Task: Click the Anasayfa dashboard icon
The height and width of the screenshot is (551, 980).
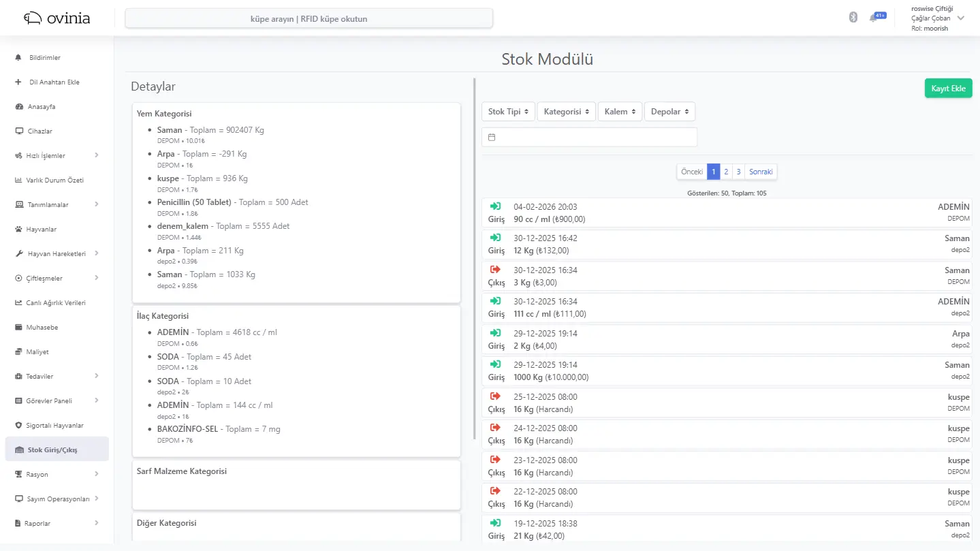Action: click(19, 107)
